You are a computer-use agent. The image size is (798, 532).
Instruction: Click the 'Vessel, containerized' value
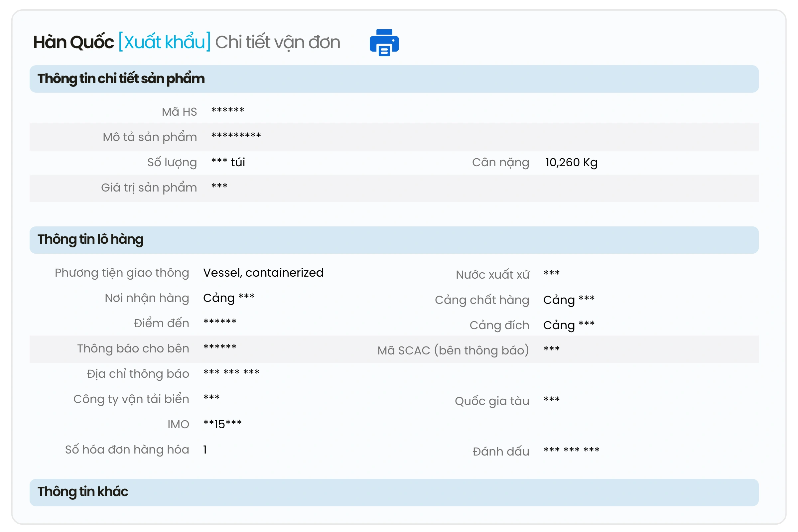tap(263, 273)
